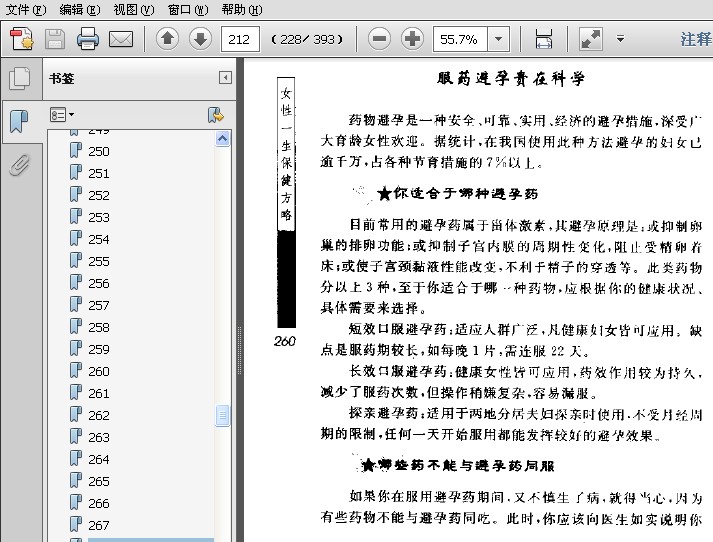Toggle the Pages thumbnails panel in sidebar
713x542 pixels.
(x=19, y=79)
